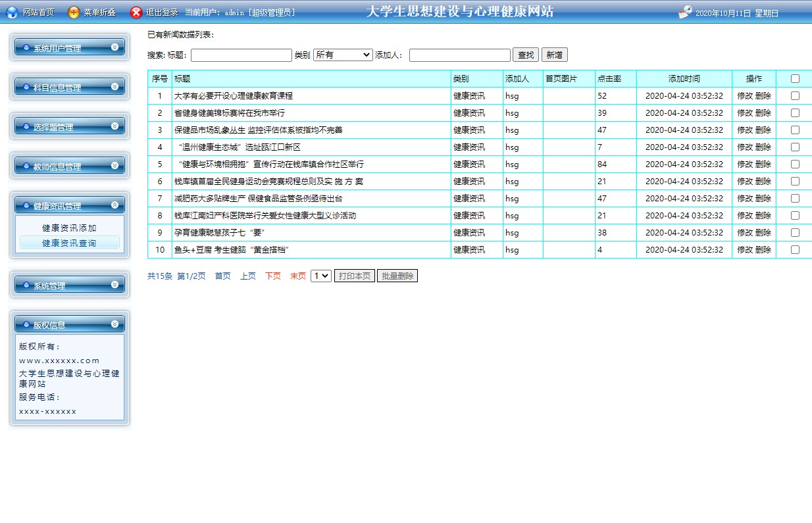
Task: Click the bullet icon on 科目信息管理 panel
Action: (x=26, y=87)
